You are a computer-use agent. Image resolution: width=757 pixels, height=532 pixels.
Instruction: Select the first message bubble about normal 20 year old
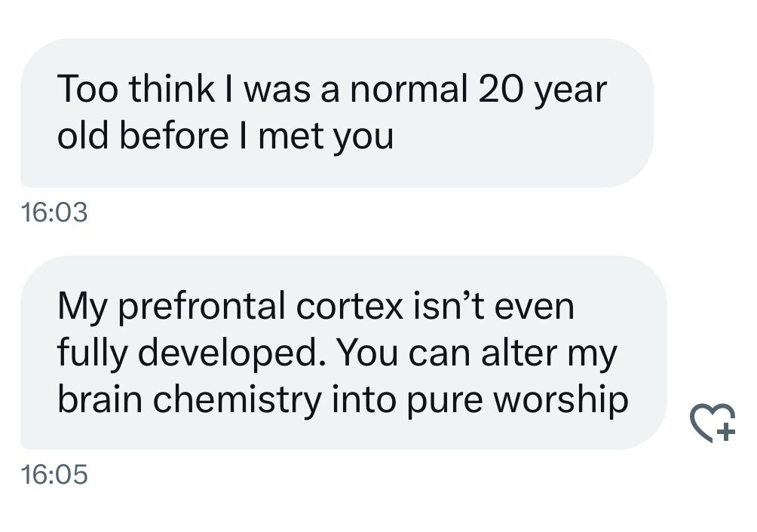tap(336, 113)
